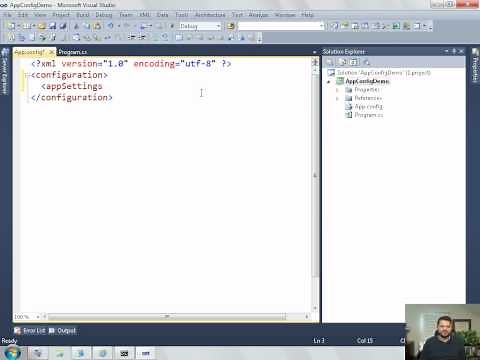Click the Save All toolbar icon
The width and height of the screenshot is (480, 360).
pyautogui.click(x=63, y=26)
